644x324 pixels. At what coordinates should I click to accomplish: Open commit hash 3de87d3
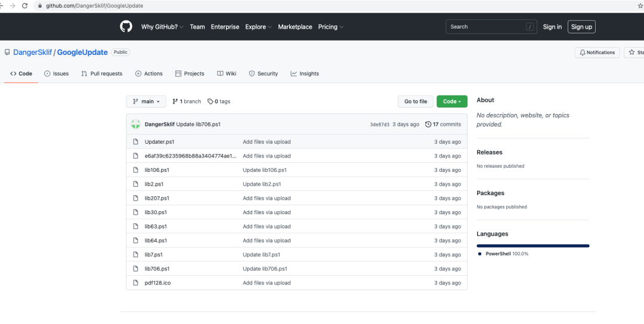coord(379,125)
